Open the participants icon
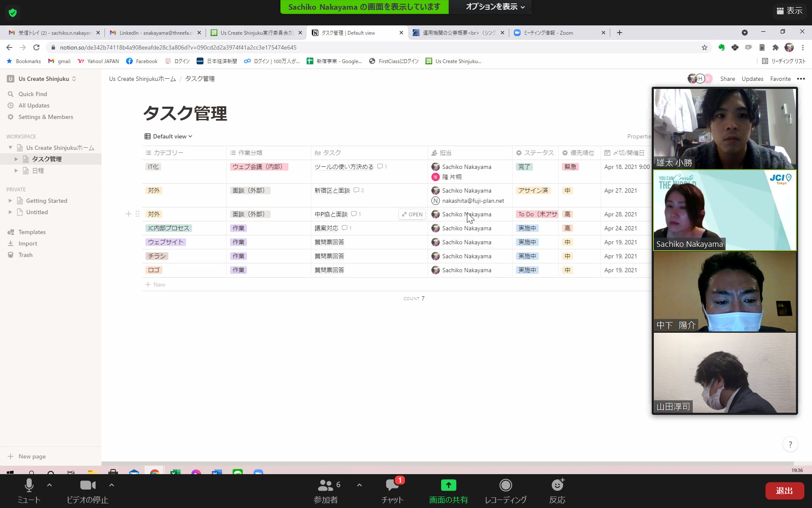 click(326, 485)
